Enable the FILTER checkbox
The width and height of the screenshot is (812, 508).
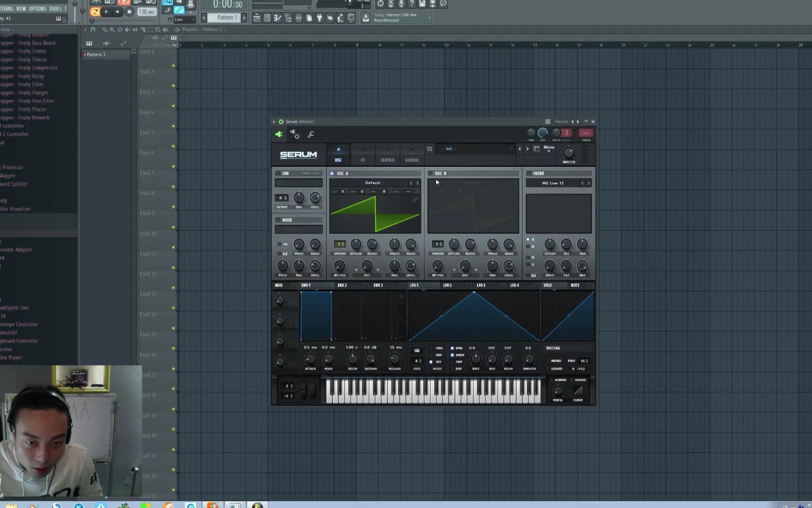pos(529,173)
